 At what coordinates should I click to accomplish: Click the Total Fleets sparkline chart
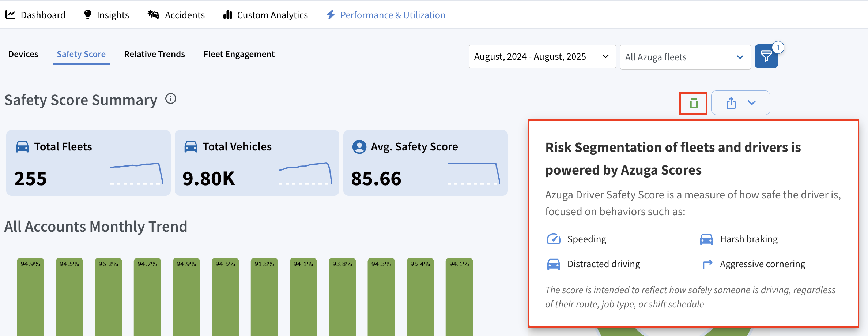pyautogui.click(x=137, y=173)
